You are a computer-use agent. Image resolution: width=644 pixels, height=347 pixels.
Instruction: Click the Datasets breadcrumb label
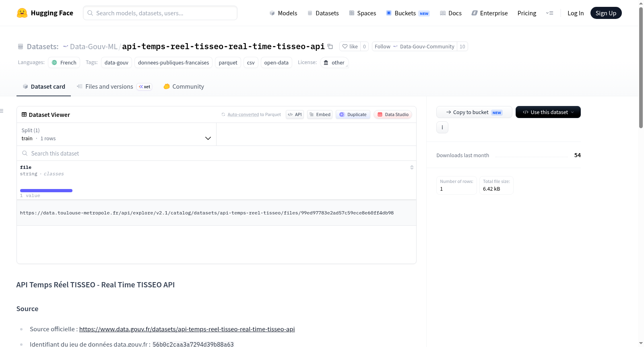pos(43,46)
